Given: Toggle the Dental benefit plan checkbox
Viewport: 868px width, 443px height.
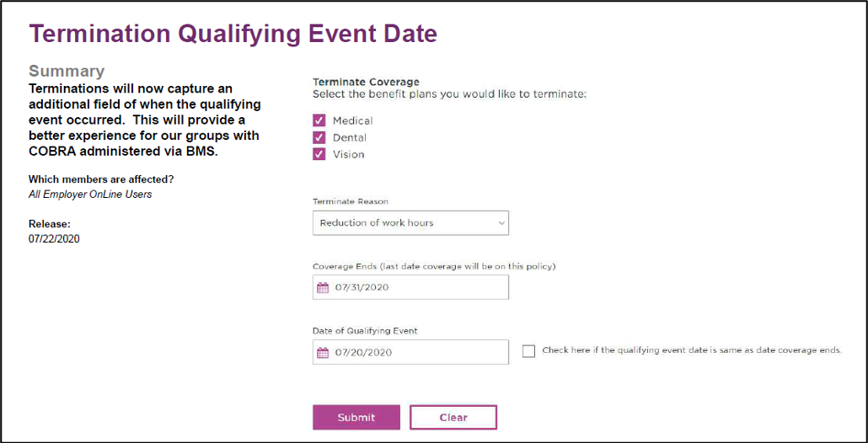Looking at the screenshot, I should click(x=319, y=137).
